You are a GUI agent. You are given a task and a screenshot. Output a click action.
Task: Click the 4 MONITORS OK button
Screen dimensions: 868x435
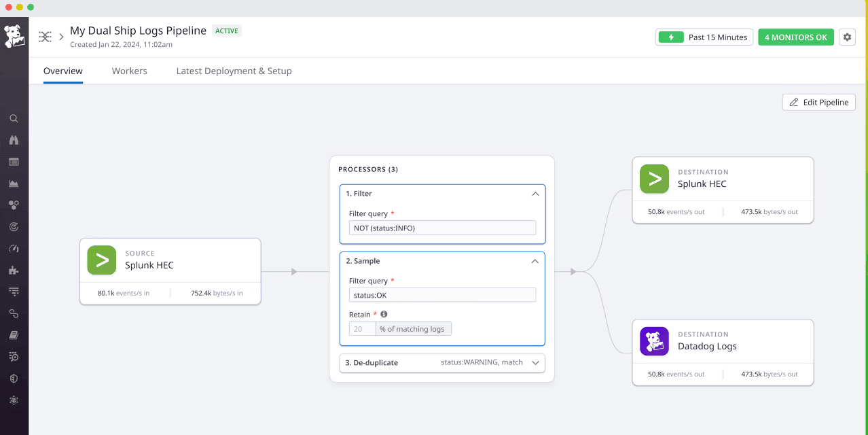pyautogui.click(x=796, y=37)
